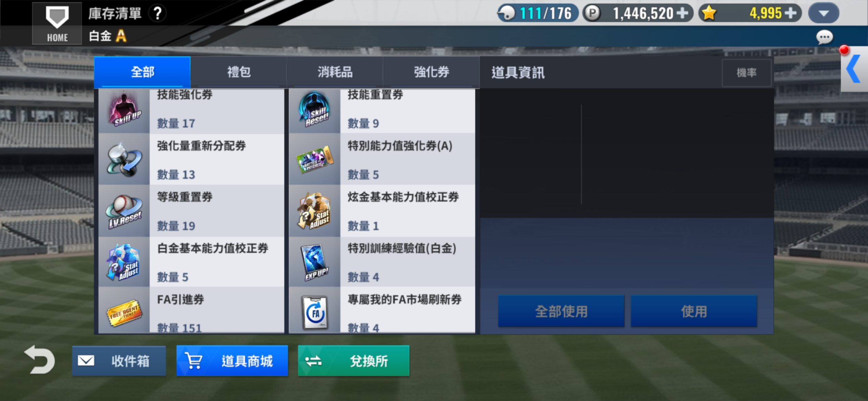Select the FA market refresh clipboard icon

[x=314, y=313]
